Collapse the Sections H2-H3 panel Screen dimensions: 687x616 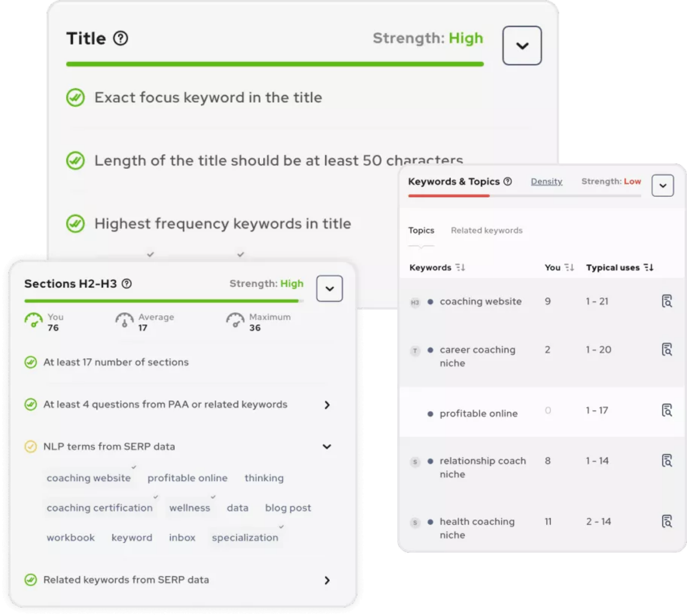coord(329,288)
